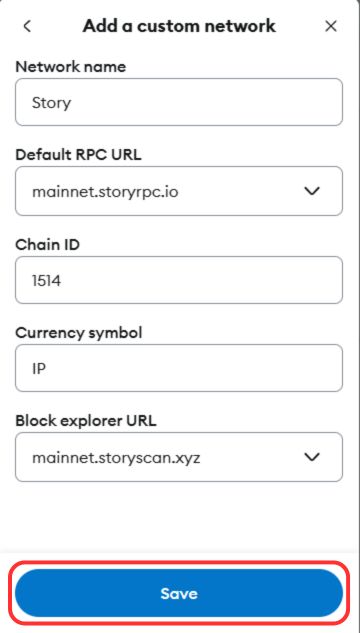Save the custom network
The image size is (360, 633).
point(179,593)
